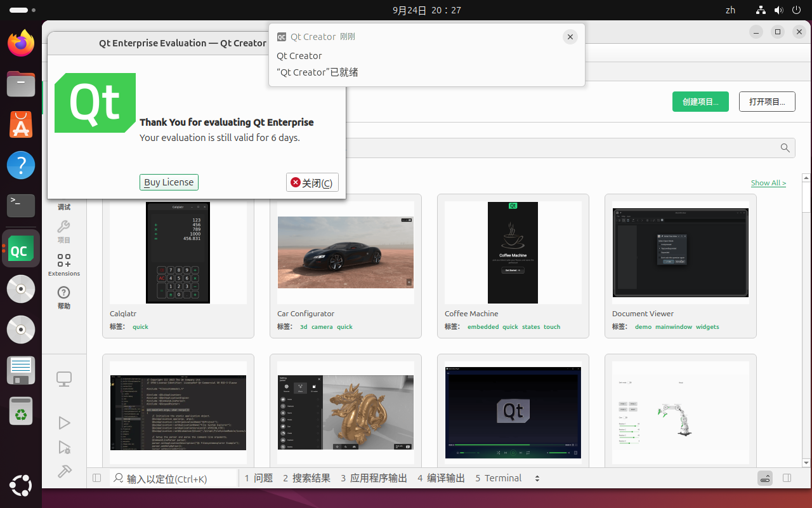Open the 项目 (Projects) wrench mode
Viewport: 812px width, 508px height.
(64, 232)
